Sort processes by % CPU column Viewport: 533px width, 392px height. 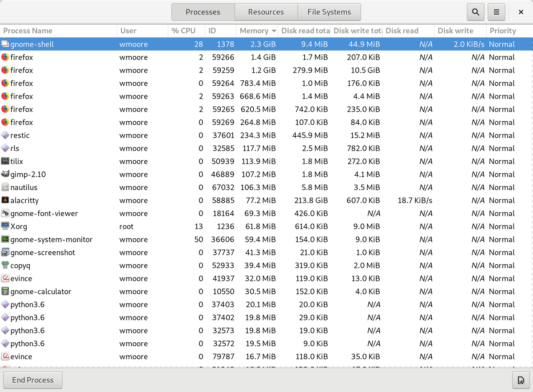coord(183,31)
